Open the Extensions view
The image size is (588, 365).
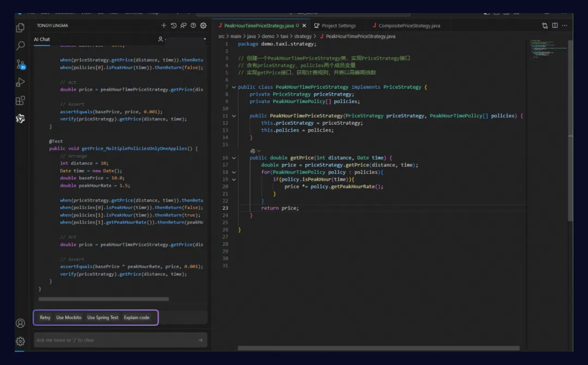20,101
